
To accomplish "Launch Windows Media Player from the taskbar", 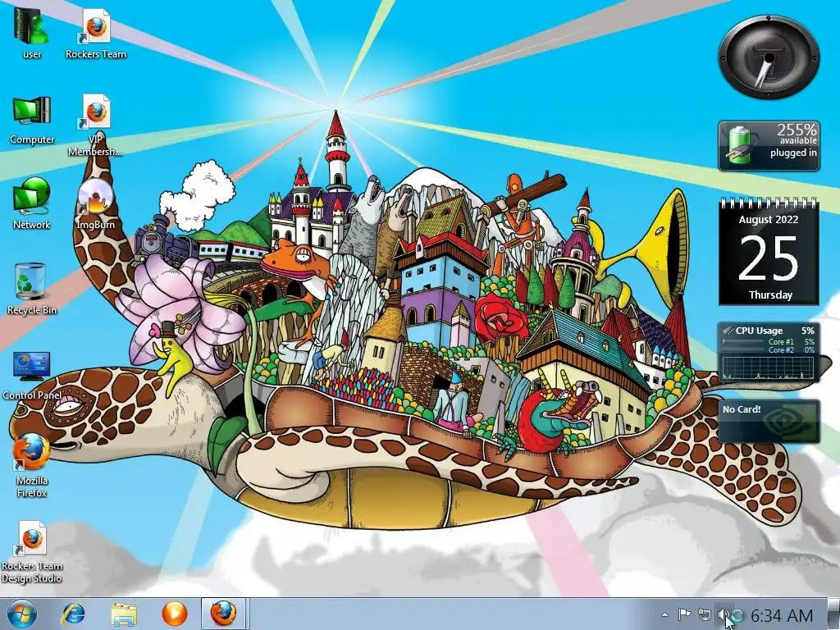I will coord(174,614).
